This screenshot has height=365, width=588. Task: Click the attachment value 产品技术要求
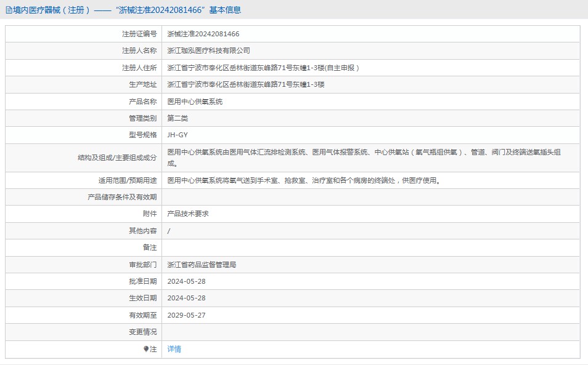(188, 214)
